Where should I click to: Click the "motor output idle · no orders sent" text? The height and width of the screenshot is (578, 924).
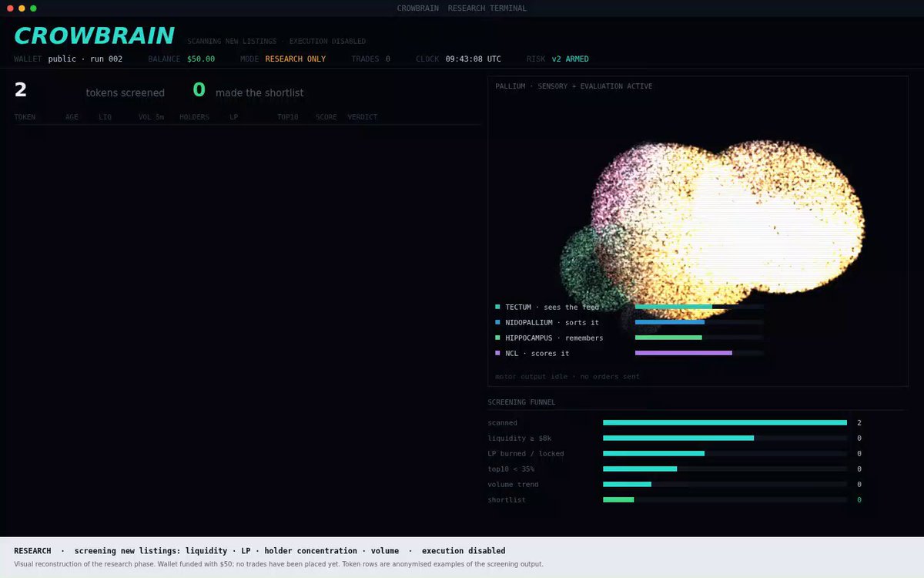pyautogui.click(x=567, y=377)
